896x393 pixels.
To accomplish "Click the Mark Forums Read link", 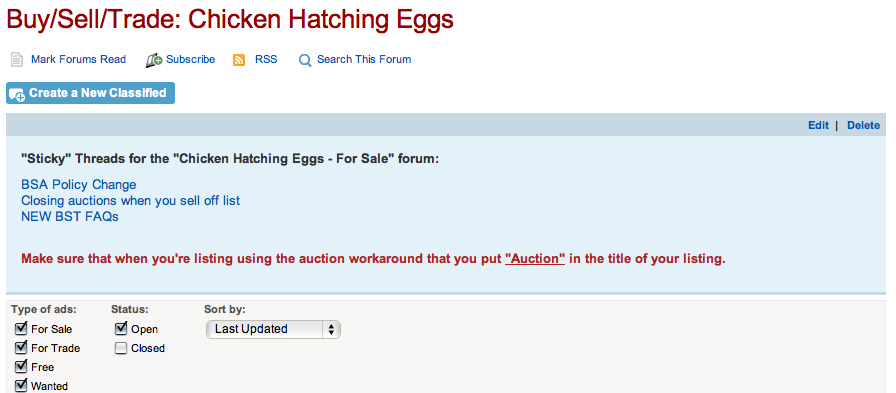I will (78, 59).
